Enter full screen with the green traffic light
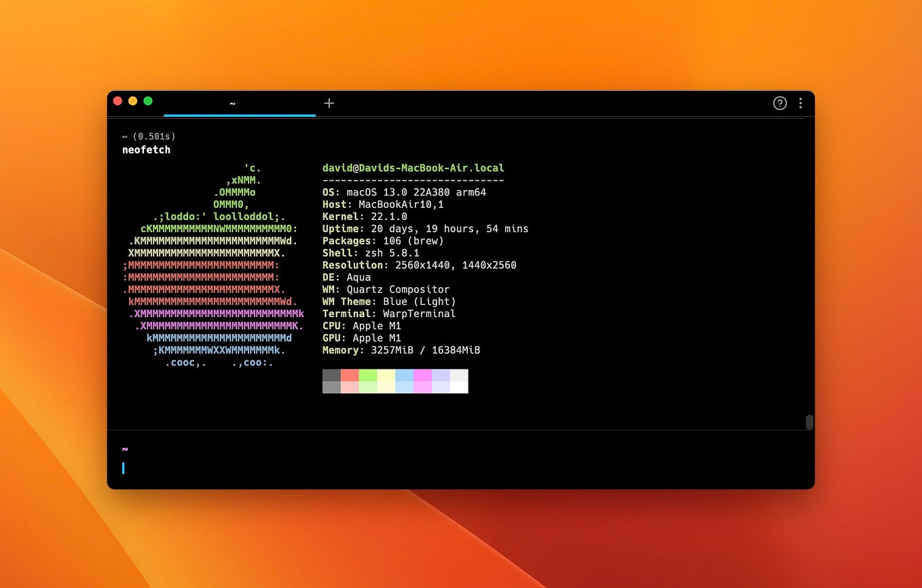 pos(147,100)
